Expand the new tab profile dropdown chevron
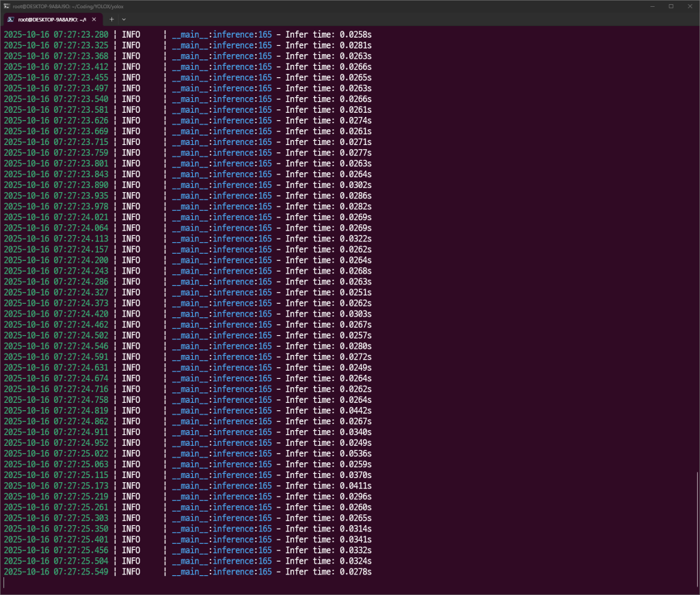 coord(124,19)
